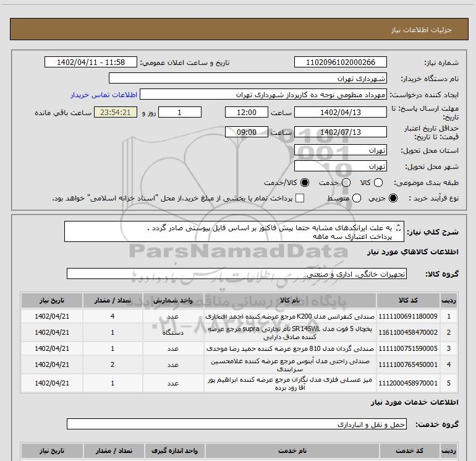
Task: Click the کد خدمت services column header
Action: (409, 450)
